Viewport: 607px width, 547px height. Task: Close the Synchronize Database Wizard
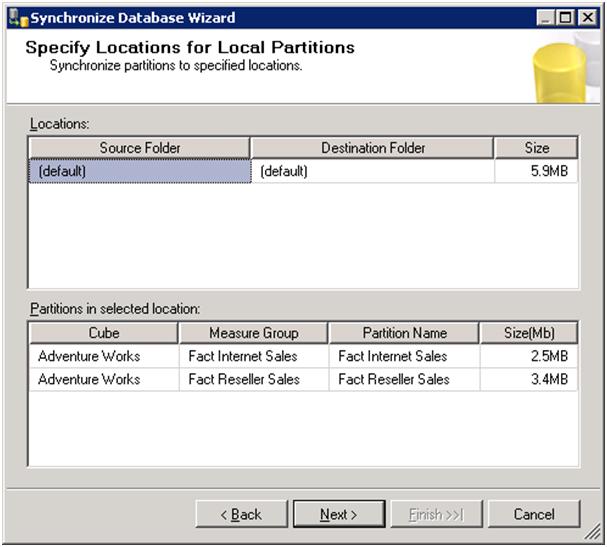[x=587, y=18]
